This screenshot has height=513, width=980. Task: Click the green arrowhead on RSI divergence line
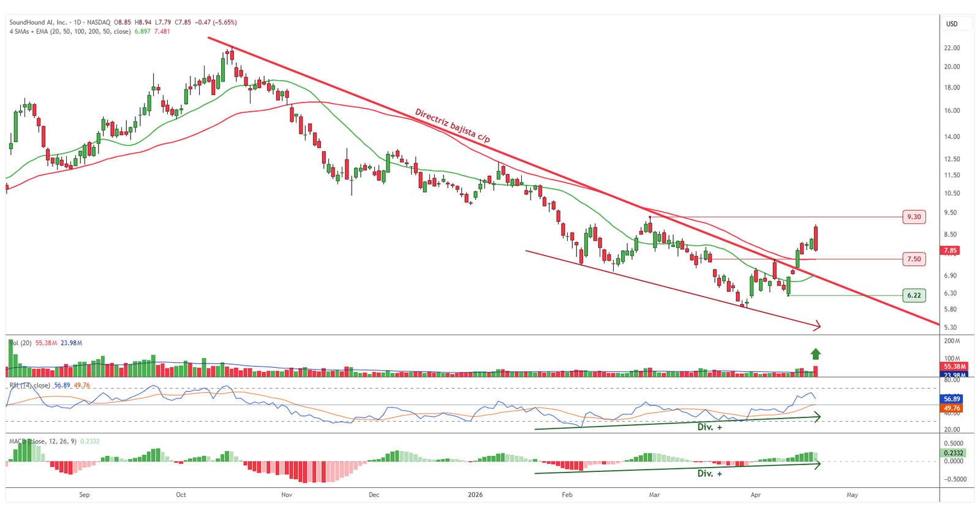click(x=816, y=417)
